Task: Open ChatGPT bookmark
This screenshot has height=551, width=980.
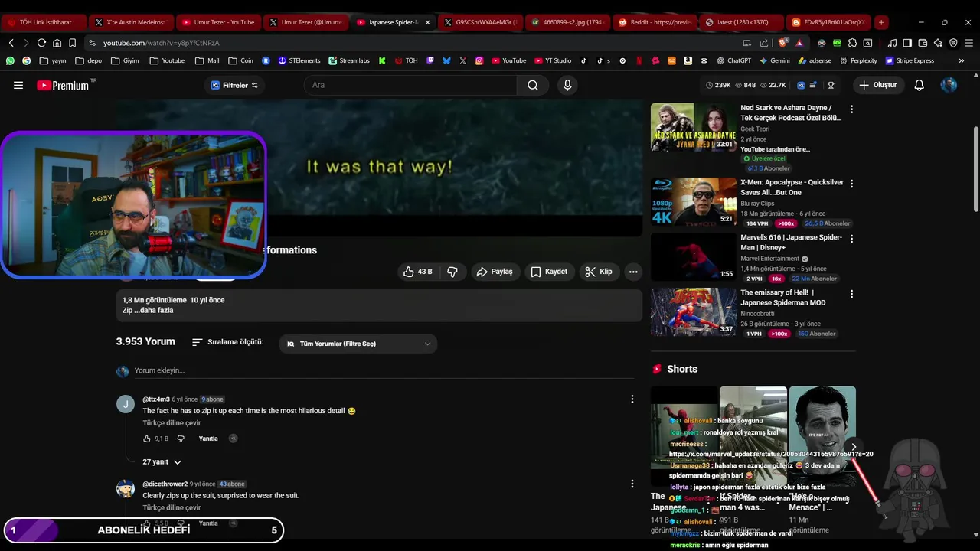Action: (733, 60)
